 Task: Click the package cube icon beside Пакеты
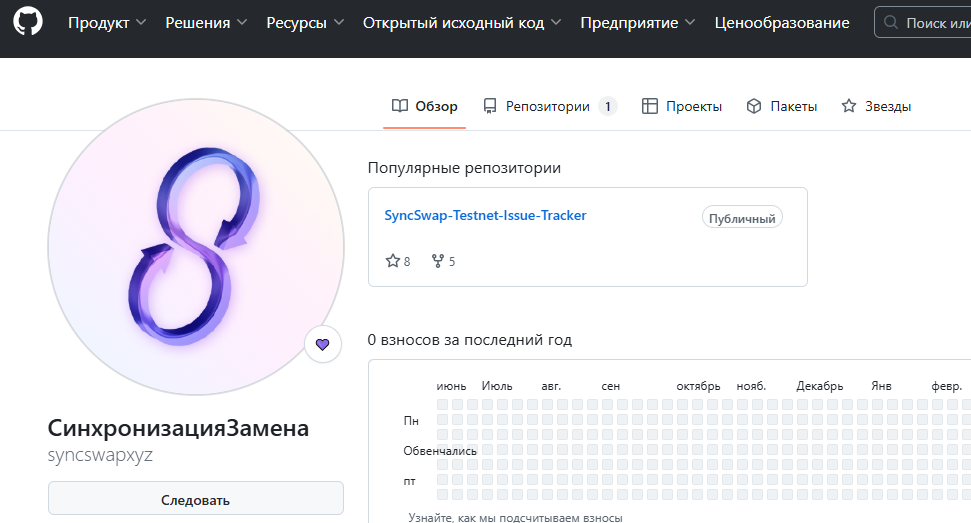(754, 106)
